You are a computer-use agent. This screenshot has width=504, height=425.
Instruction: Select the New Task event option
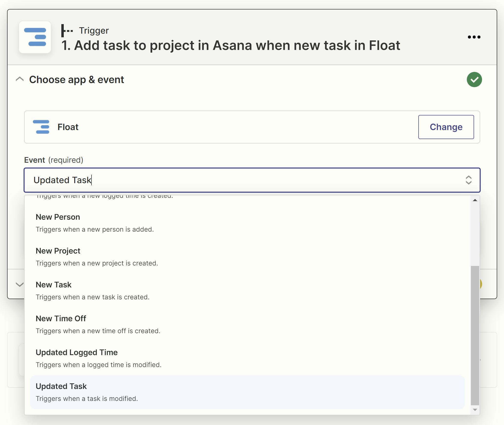[247, 291]
